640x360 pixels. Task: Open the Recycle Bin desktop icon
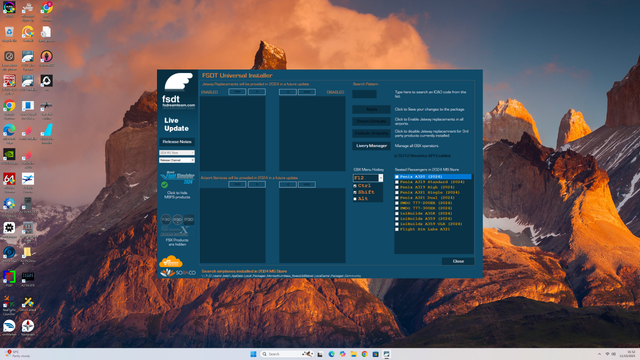(9, 34)
